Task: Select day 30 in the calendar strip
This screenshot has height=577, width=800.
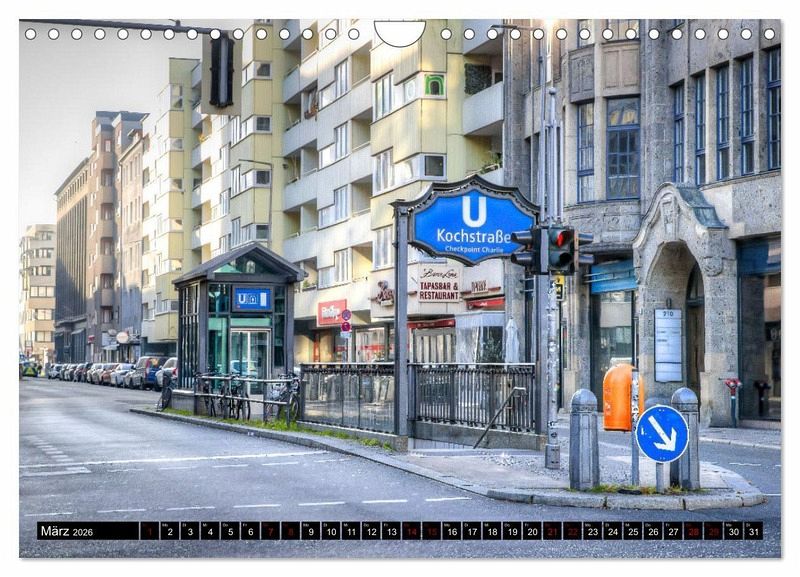Action: (734, 531)
